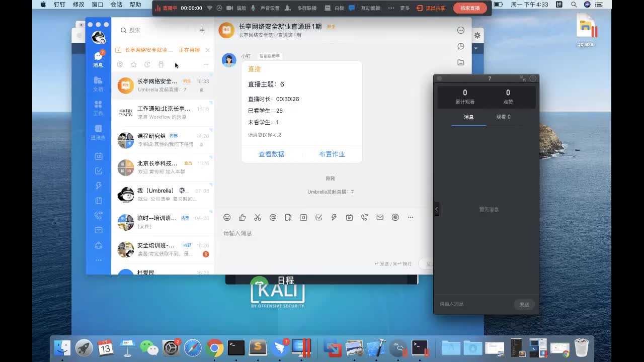The width and height of the screenshot is (644, 362).
Task: Click the user avatar atop the blue sidebar
Action: coord(98,37)
